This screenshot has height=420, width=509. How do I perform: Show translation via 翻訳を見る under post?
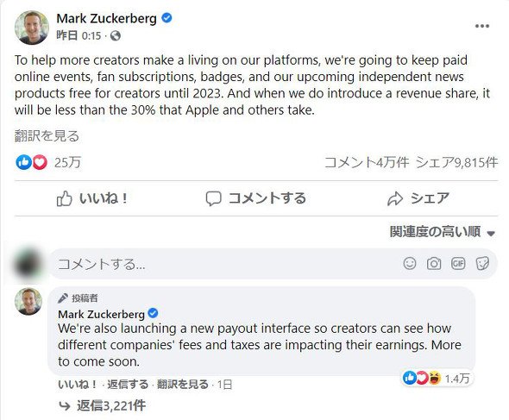[x=47, y=135]
